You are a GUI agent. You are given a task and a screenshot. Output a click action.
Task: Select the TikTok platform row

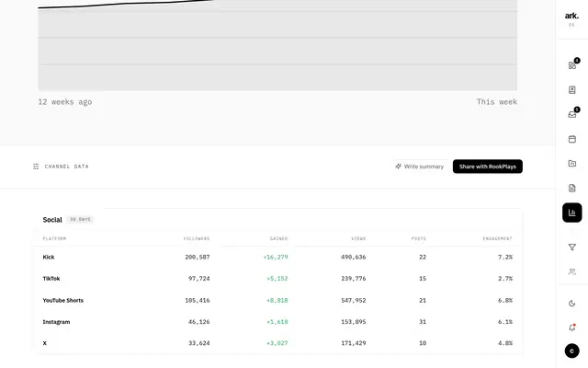tap(277, 279)
